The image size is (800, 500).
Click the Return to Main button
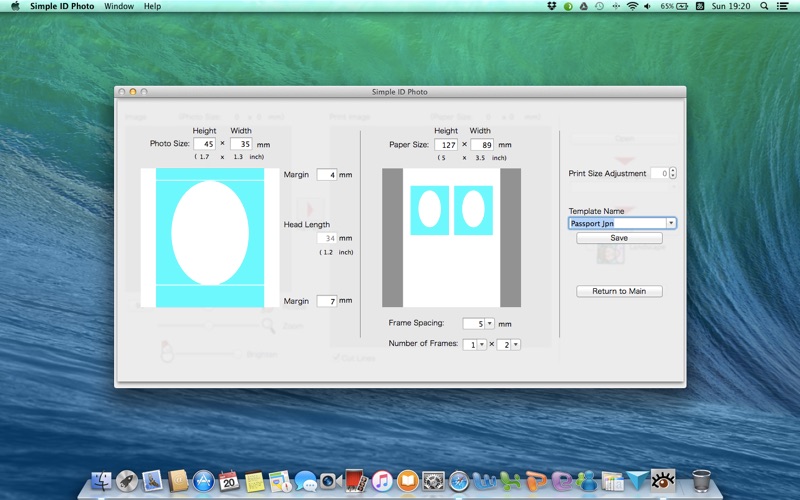(x=619, y=291)
